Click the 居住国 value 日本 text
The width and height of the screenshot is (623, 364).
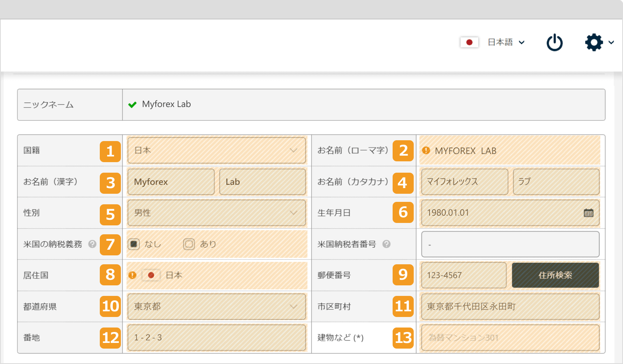coord(174,275)
